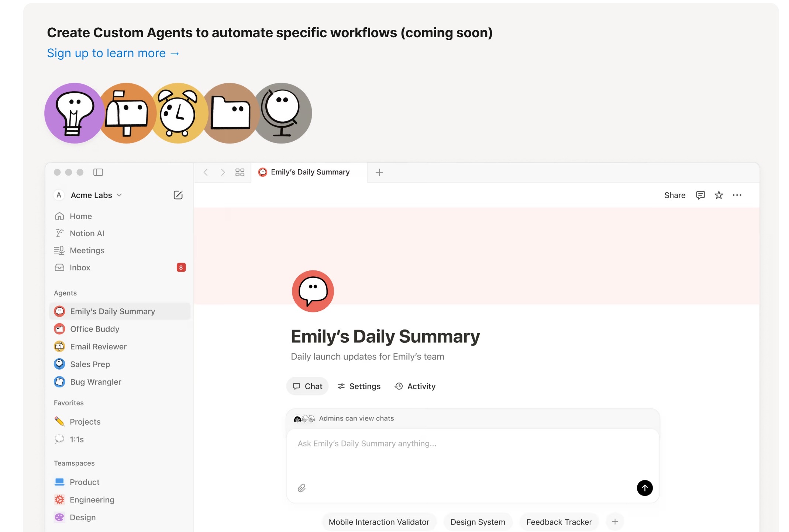This screenshot has width=789, height=532.
Task: Switch to the Settings tab
Action: click(x=359, y=386)
